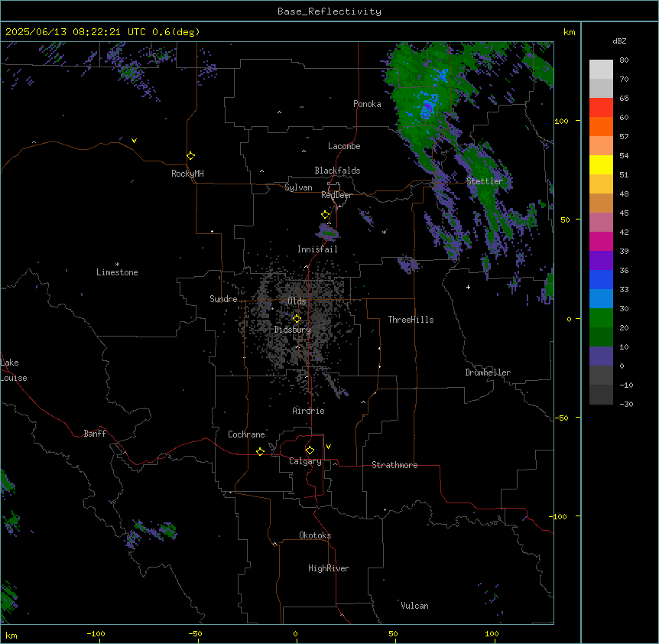Click the -50 tick label on right axis
The height and width of the screenshot is (644, 659).
click(561, 418)
